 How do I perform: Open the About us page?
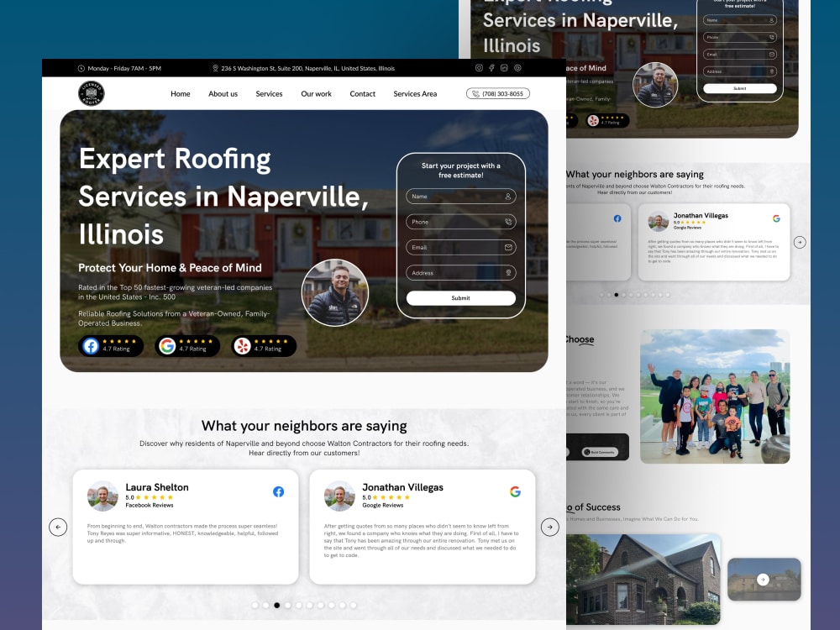click(223, 94)
